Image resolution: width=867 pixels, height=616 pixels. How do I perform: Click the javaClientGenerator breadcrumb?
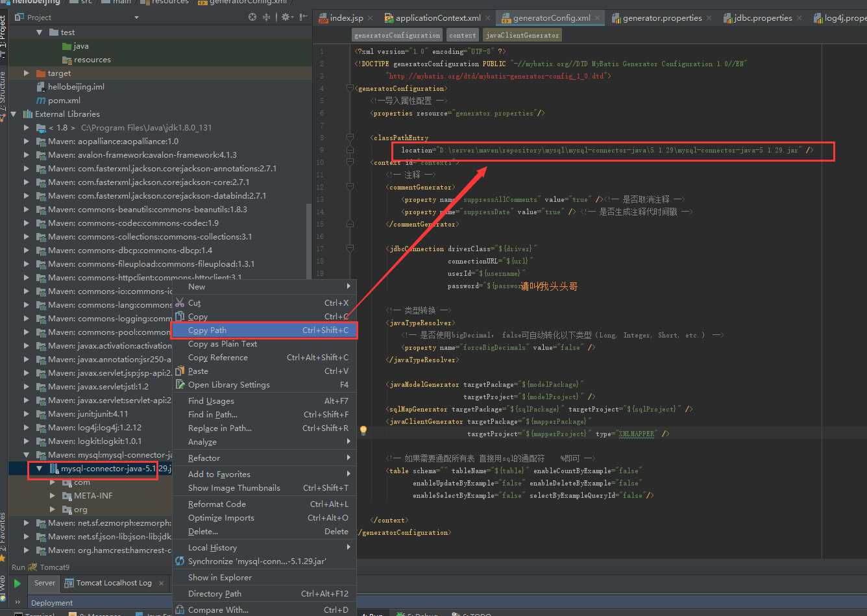[x=522, y=35]
